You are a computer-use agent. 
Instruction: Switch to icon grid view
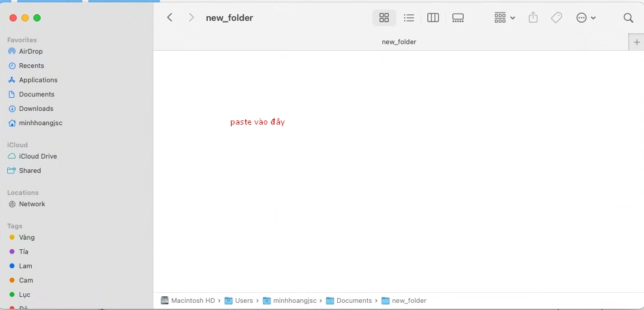[384, 18]
